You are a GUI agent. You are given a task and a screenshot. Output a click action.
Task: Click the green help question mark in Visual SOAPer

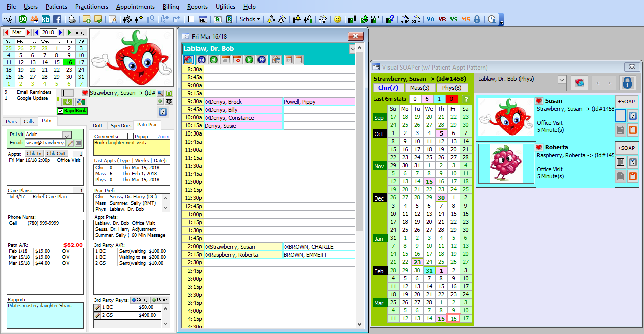pos(466,99)
